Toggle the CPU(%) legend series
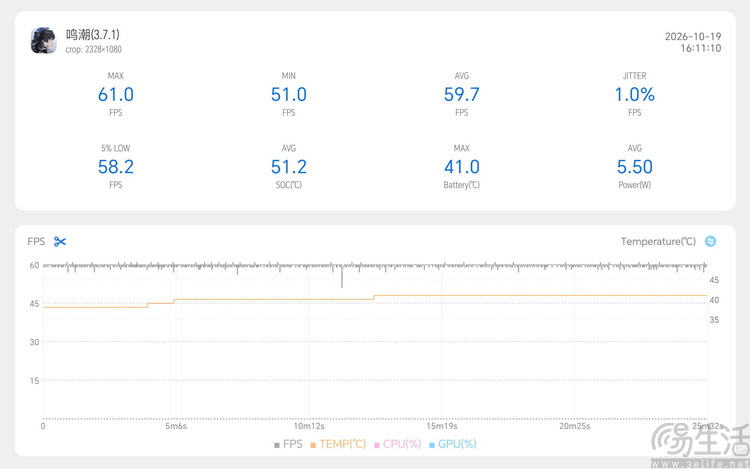The height and width of the screenshot is (469, 750). click(397, 444)
